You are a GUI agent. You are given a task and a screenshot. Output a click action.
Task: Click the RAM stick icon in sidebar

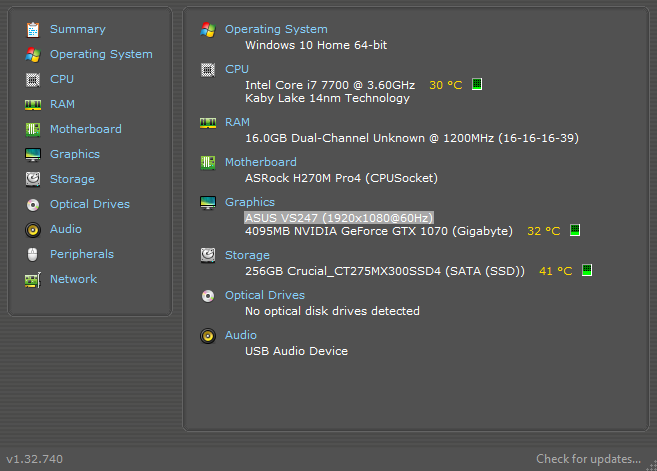33,104
